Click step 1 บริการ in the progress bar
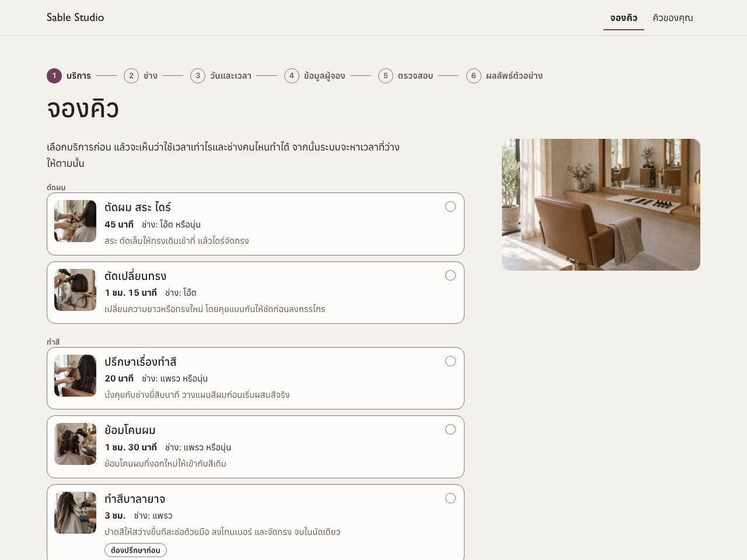The image size is (747, 560). pyautogui.click(x=69, y=76)
